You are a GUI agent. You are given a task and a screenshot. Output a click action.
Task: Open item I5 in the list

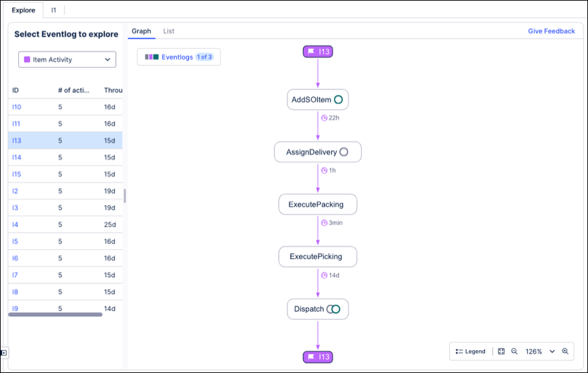[x=15, y=241]
